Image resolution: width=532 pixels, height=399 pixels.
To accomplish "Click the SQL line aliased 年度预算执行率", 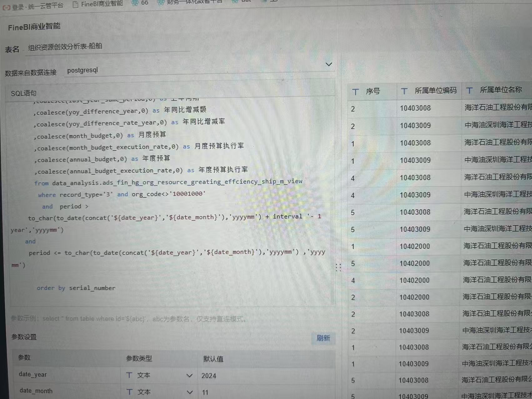I will click(x=141, y=170).
